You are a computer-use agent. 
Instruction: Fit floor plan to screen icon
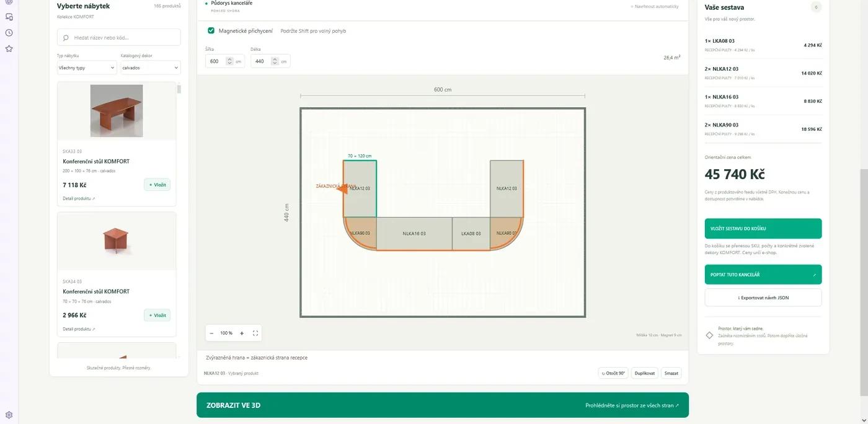(255, 333)
